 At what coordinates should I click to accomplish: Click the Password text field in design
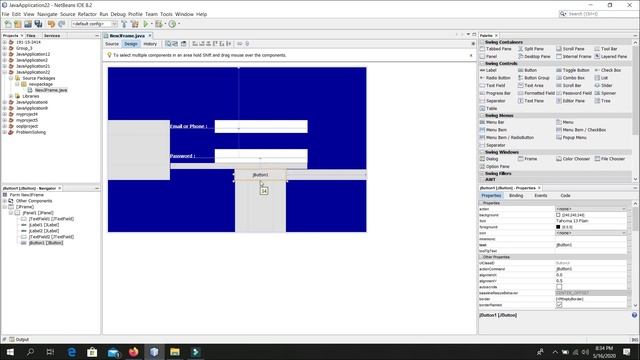tap(261, 156)
